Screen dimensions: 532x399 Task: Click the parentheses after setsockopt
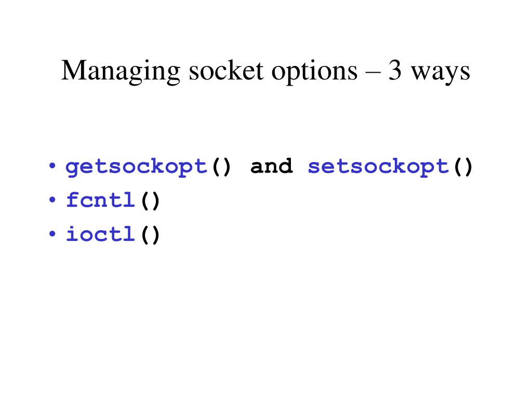coord(463,167)
